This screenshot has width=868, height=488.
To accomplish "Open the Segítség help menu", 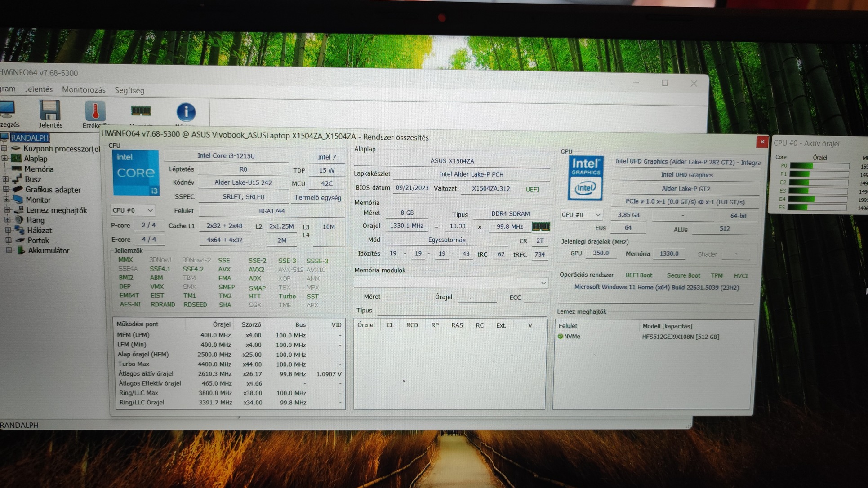I will tap(129, 90).
